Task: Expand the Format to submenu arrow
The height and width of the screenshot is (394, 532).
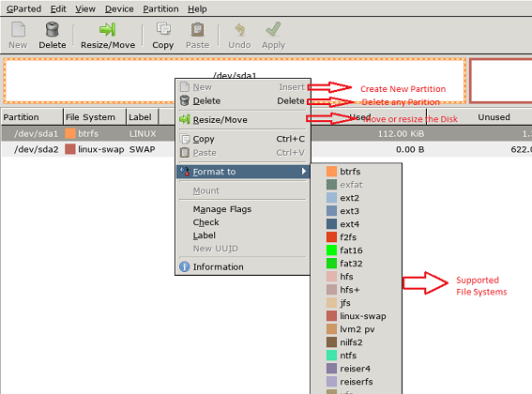Action: tap(304, 172)
